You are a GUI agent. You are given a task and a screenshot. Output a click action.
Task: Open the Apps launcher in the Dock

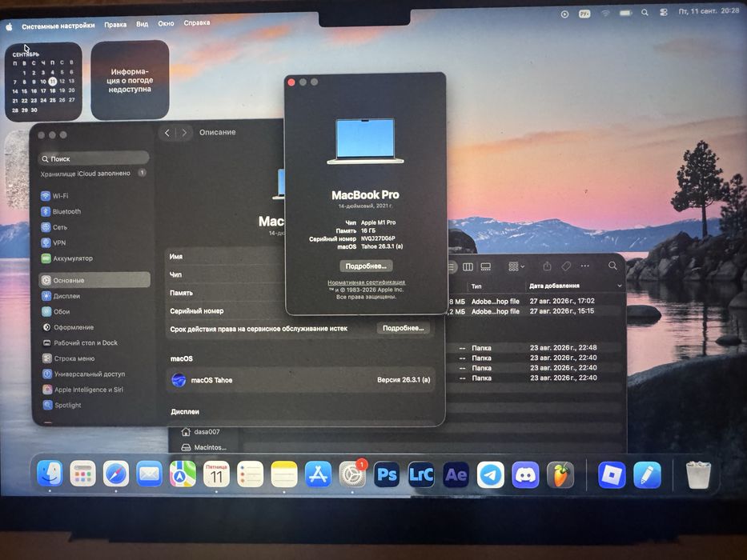(x=83, y=474)
